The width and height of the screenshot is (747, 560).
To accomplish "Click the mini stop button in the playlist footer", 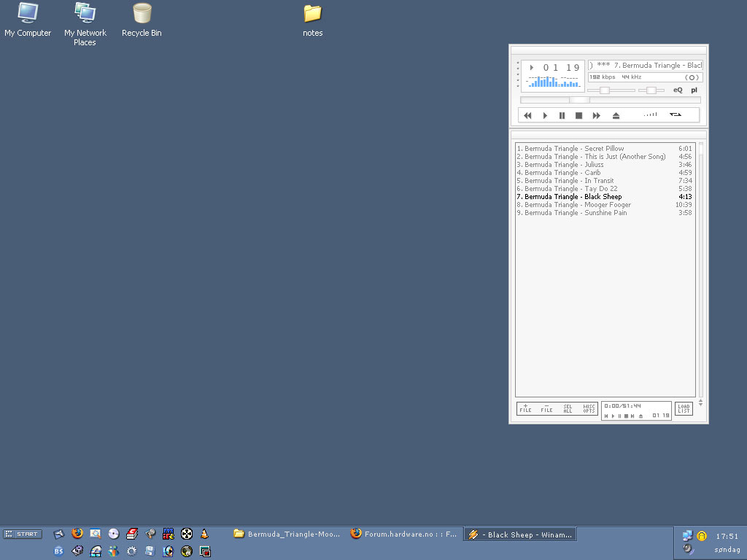I will tap(626, 416).
